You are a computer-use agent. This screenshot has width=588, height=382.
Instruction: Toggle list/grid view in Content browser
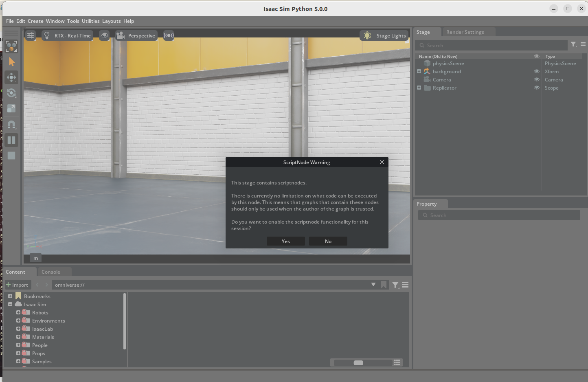pyautogui.click(x=397, y=362)
